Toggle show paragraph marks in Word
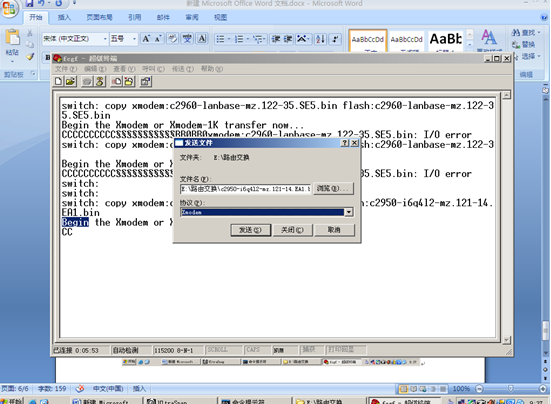Image resolution: width=551 pixels, height=404 pixels. [x=335, y=39]
